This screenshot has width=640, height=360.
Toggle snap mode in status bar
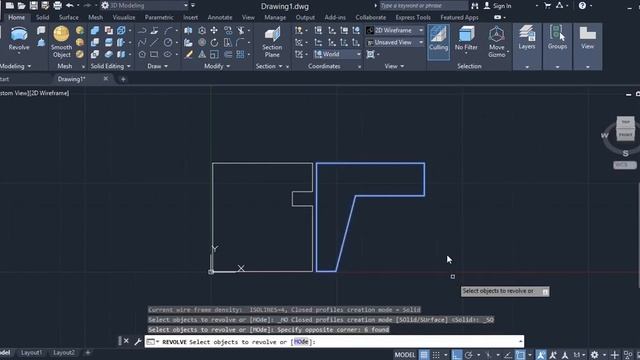pyautogui.click(x=436, y=355)
